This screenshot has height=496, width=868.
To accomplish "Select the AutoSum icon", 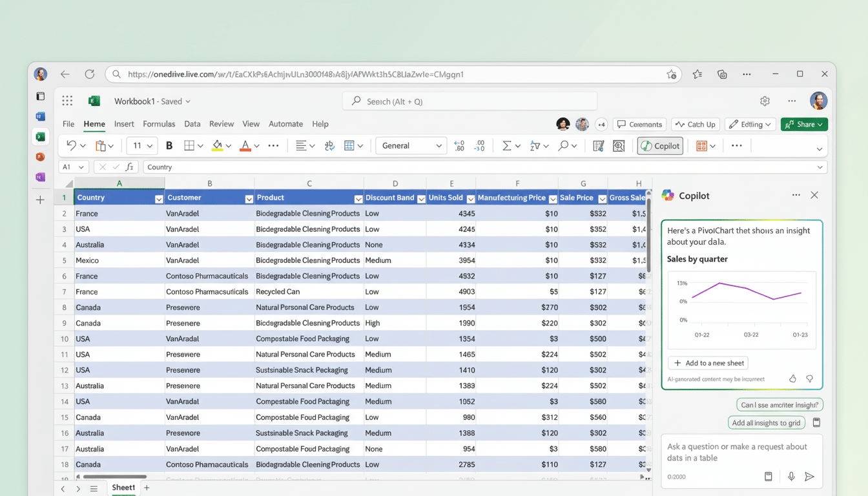I will tap(508, 145).
